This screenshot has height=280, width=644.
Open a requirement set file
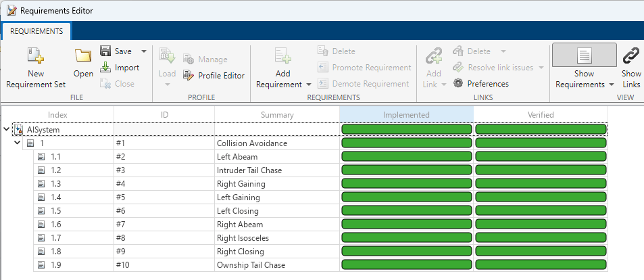coord(83,64)
